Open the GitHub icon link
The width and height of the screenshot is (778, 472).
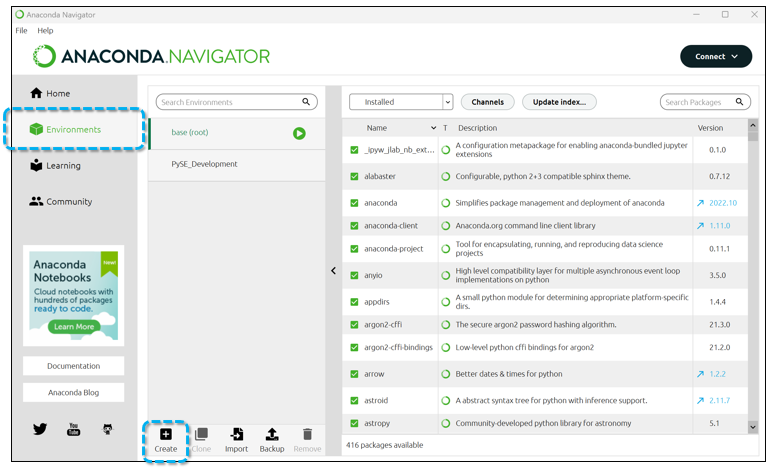pos(106,429)
